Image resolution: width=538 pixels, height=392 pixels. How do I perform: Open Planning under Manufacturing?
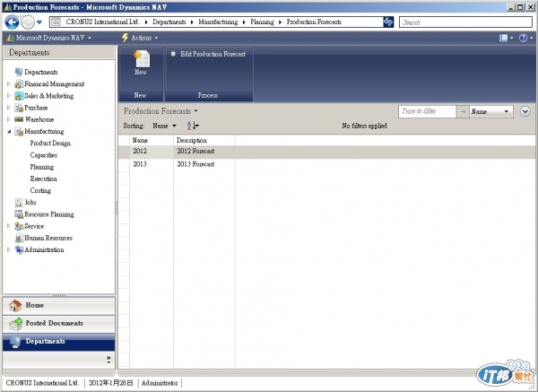pyautogui.click(x=42, y=167)
